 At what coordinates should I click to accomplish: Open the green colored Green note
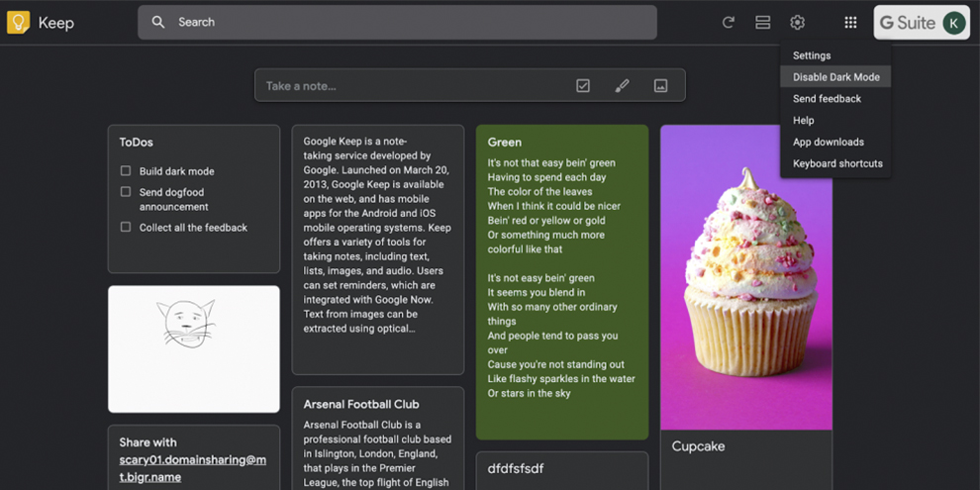point(562,282)
